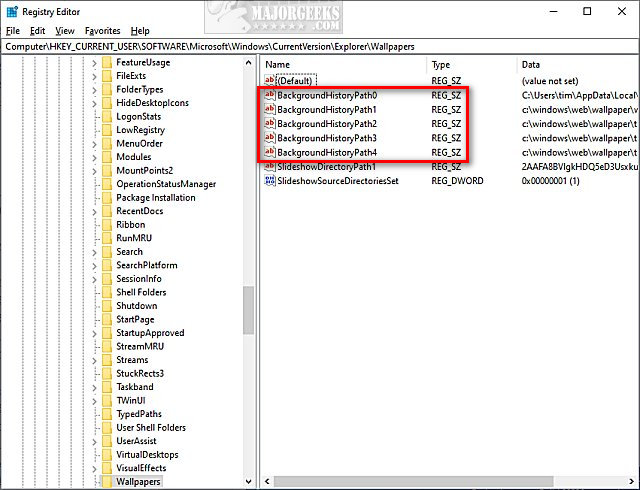
Task: Click the string icon of SlideshowDirectoryPath1
Action: click(x=270, y=167)
